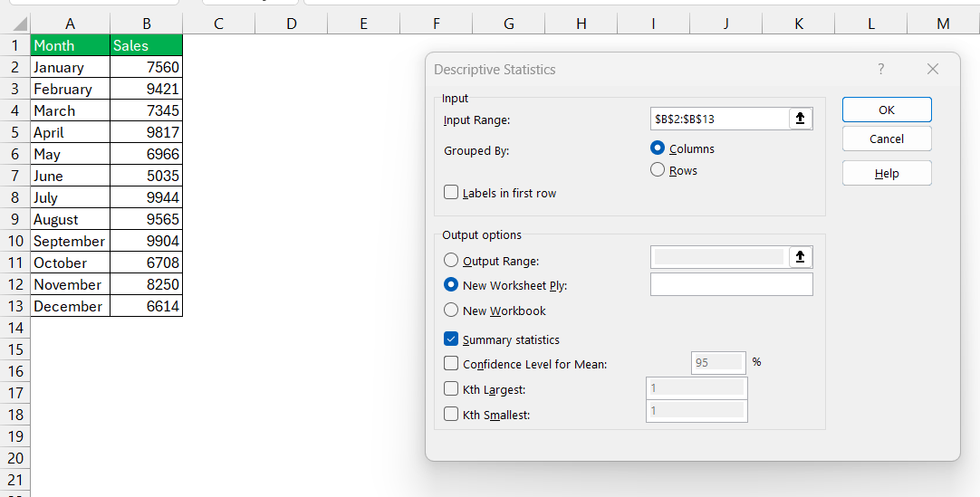This screenshot has height=497, width=980.
Task: Click the Confidence Level 95 field
Action: pyautogui.click(x=718, y=363)
